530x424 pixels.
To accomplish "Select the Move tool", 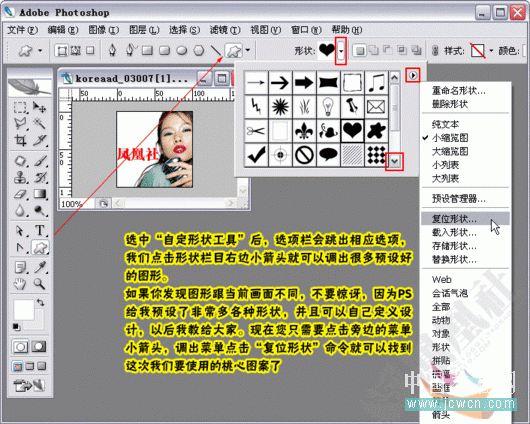I will tap(40, 108).
